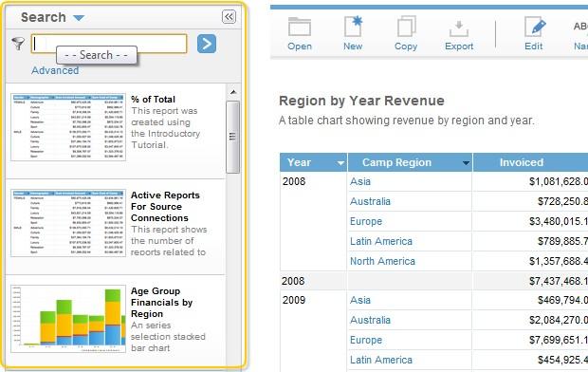Open the Year column dropdown arrow
The width and height of the screenshot is (588, 372).
click(340, 163)
